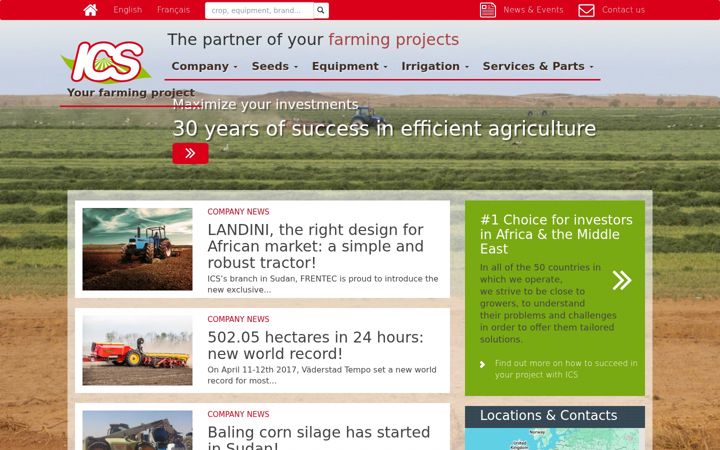Click the home icon in the red bar
This screenshot has height=450, width=720.
[90, 10]
